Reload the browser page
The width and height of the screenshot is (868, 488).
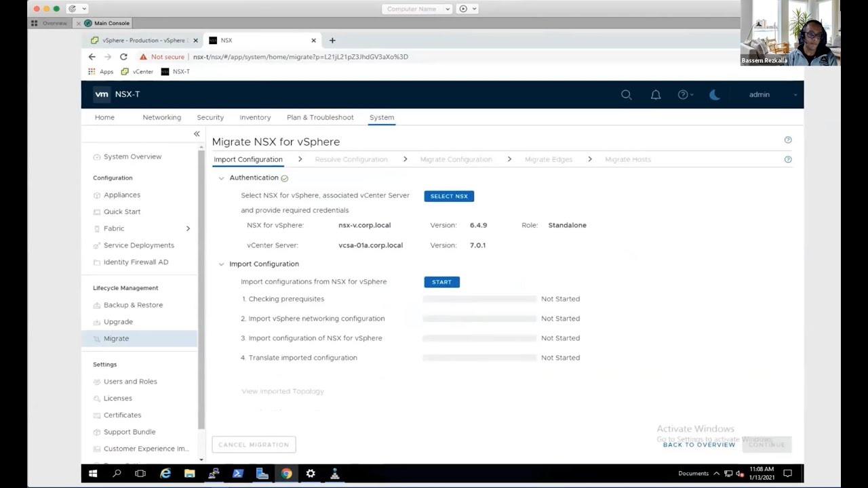[123, 57]
